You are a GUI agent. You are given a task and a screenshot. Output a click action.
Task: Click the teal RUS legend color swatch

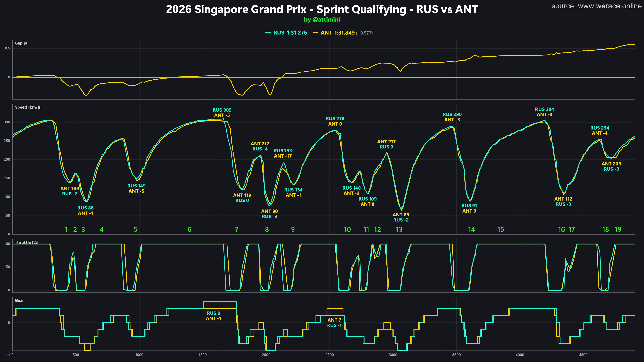[268, 33]
